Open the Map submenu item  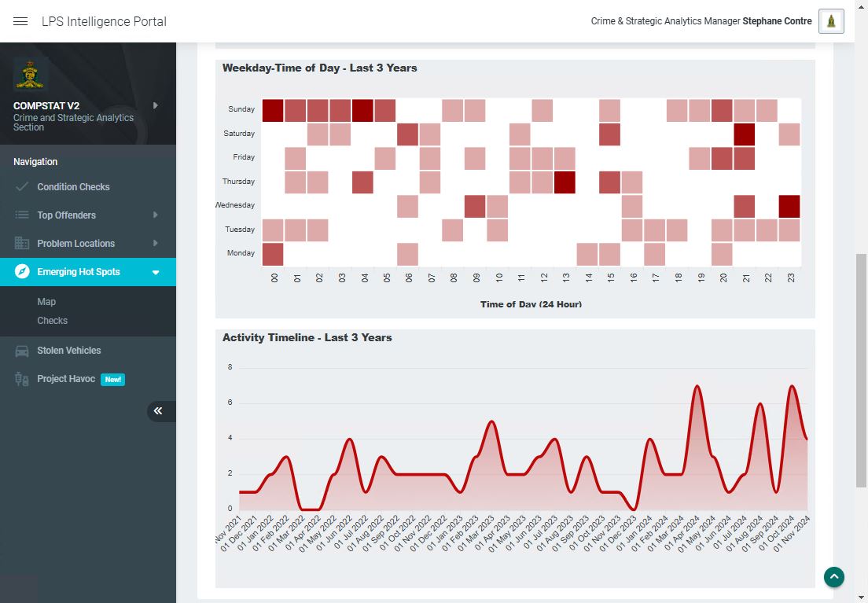click(x=46, y=302)
